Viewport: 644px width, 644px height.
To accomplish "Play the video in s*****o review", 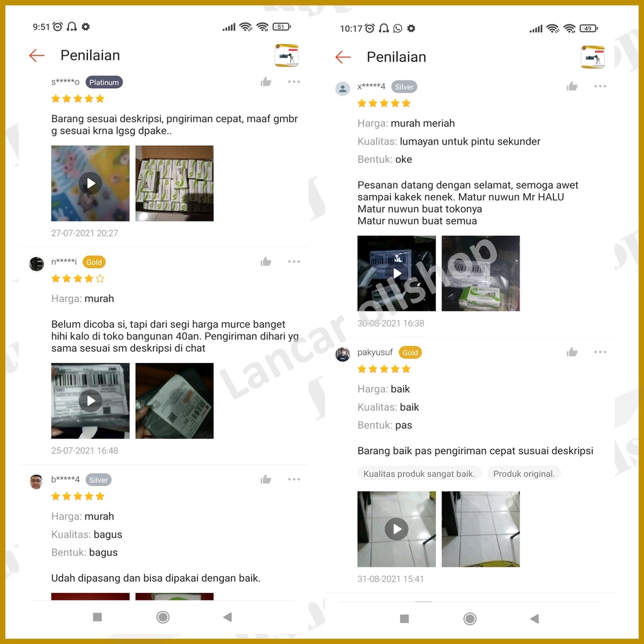I will (x=91, y=183).
